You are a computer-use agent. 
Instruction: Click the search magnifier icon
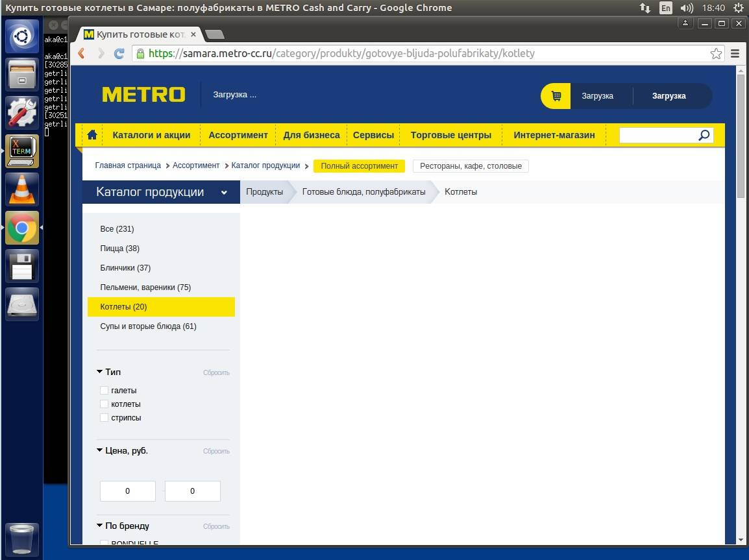(x=704, y=135)
